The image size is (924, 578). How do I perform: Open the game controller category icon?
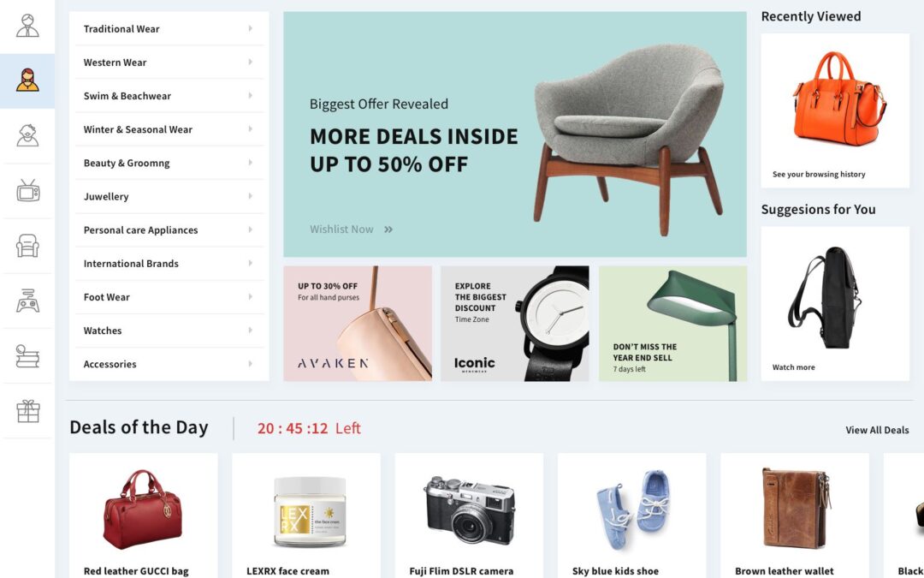[x=27, y=301]
